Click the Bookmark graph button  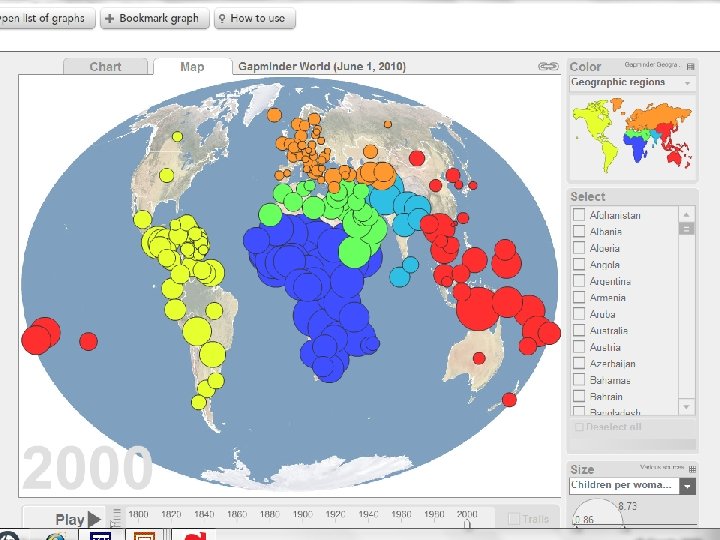pos(155,18)
